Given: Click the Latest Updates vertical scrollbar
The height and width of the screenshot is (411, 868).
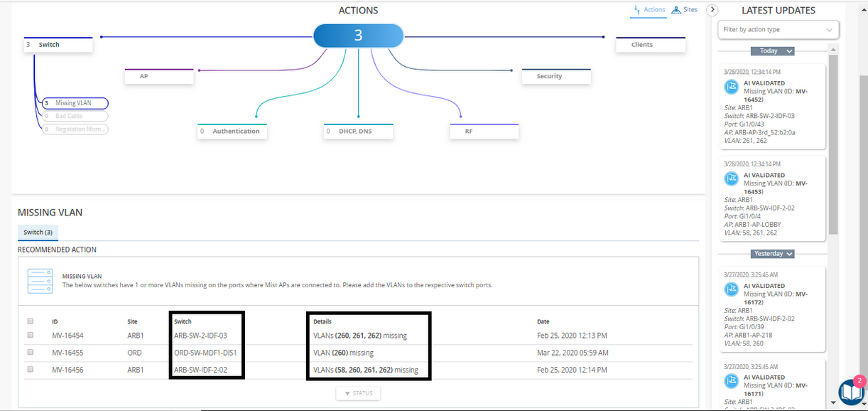Looking at the screenshot, I should pos(835,142).
